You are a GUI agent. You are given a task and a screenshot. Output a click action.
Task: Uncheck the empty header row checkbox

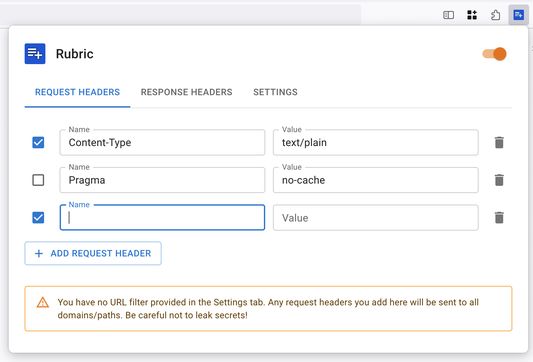38,218
